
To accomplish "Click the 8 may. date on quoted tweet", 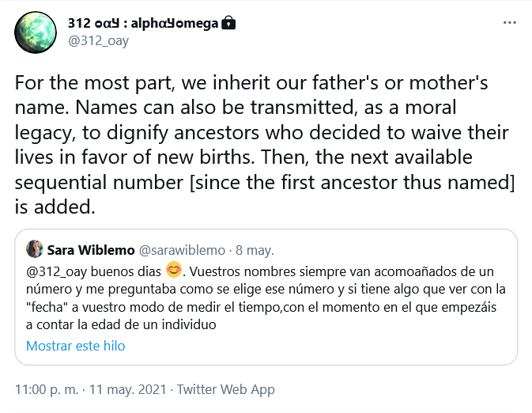I will coord(255,250).
